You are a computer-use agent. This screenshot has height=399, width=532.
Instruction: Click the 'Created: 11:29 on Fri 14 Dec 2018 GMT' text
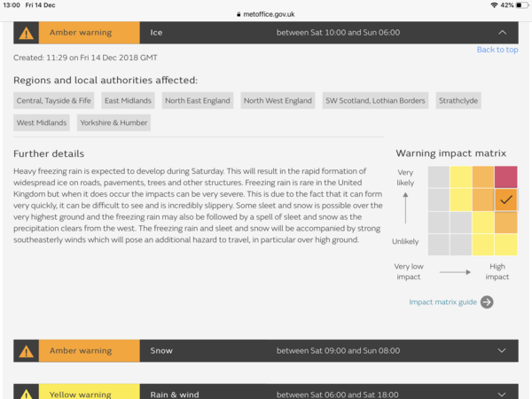(x=85, y=58)
